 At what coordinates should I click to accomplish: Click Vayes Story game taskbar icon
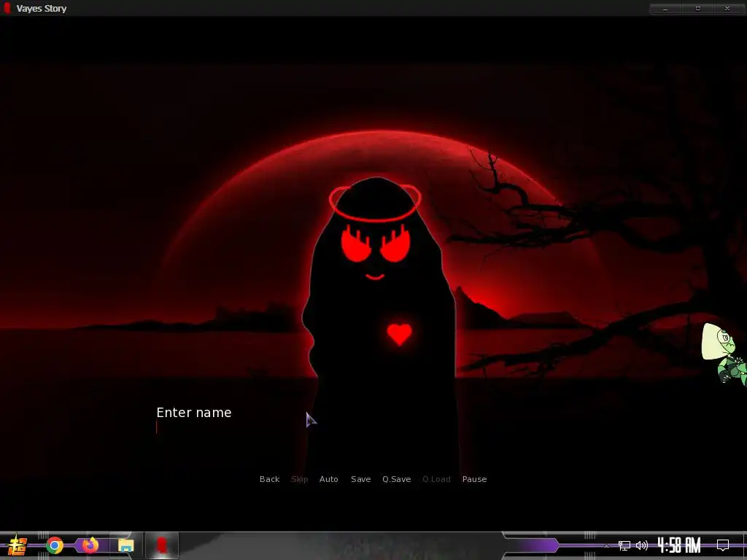point(162,545)
